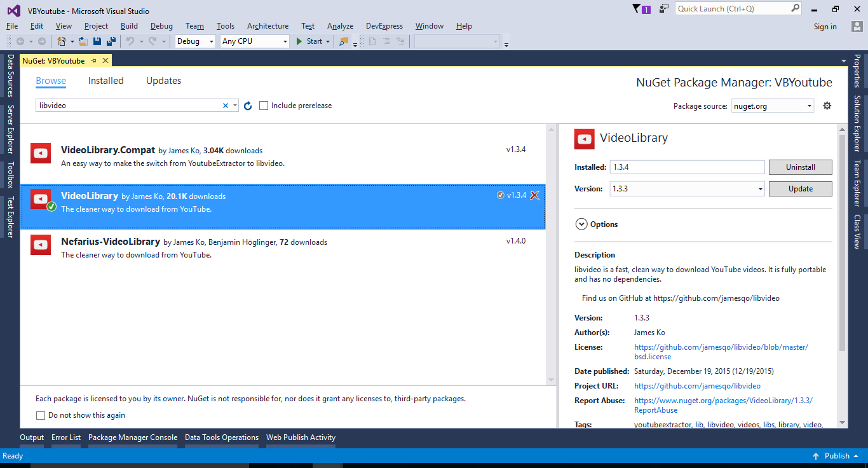Click the VideoLibrary icon in details pane
The width and height of the screenshot is (868, 468).
tap(585, 139)
